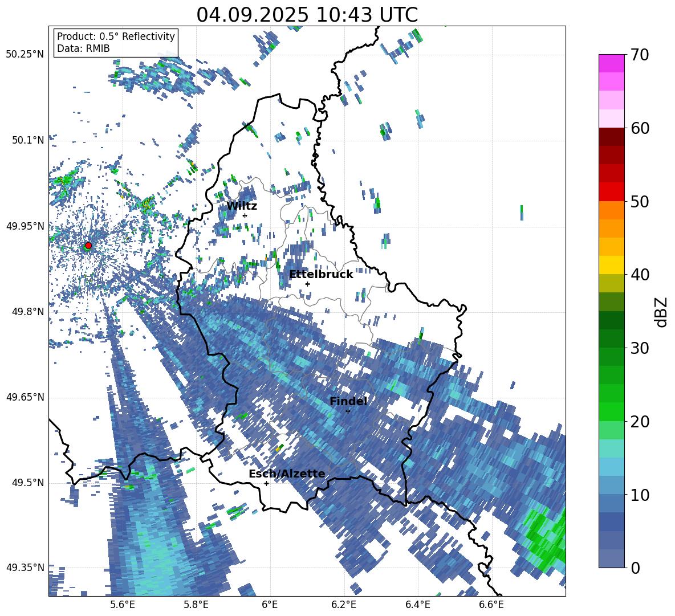Screen dimensions: 675x616
Task: Click the 49.95°N latitude label
Action: (25, 226)
